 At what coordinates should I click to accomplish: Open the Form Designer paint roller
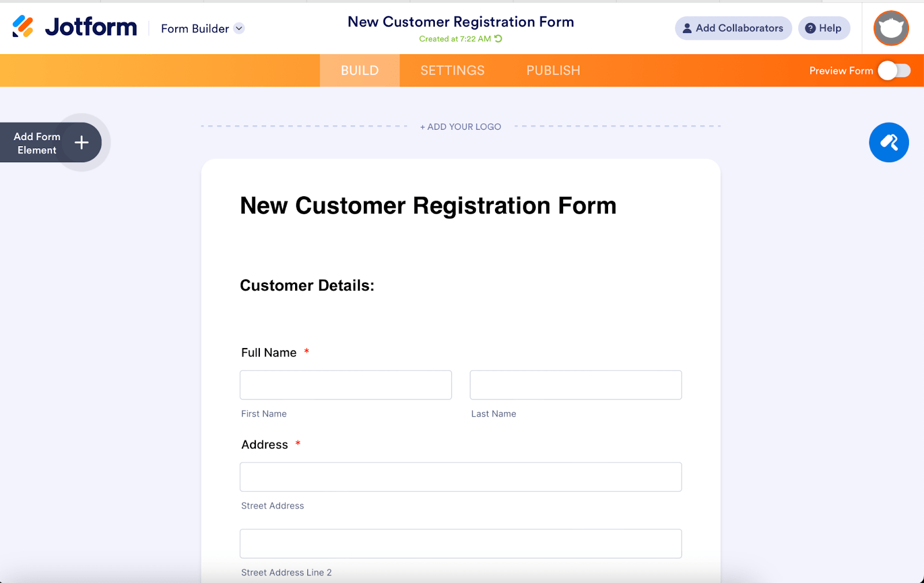[889, 143]
